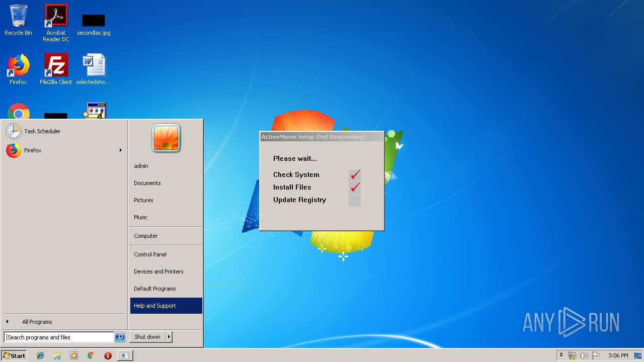Expand the Firefox jump list arrow
This screenshot has height=362, width=644.
click(x=121, y=150)
